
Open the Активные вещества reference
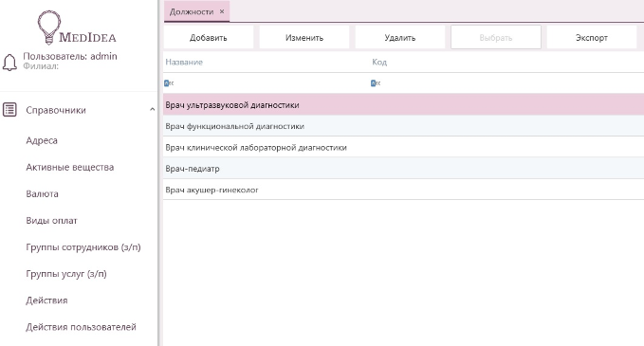click(x=70, y=167)
